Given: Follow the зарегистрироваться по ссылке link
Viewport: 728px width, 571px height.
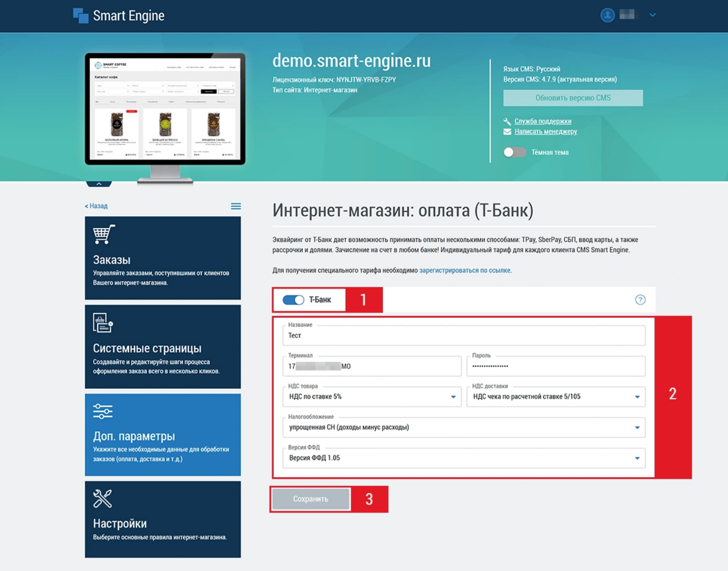Looking at the screenshot, I should pyautogui.click(x=465, y=270).
